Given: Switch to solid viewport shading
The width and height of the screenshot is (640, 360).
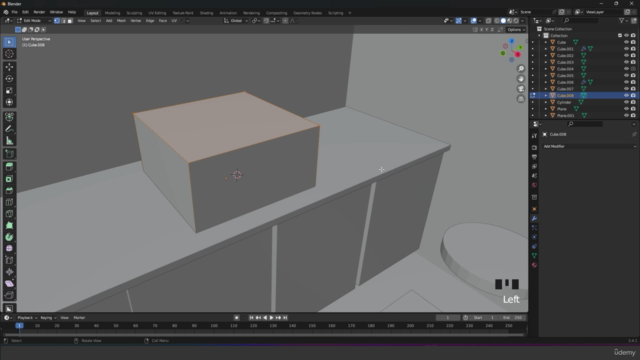Looking at the screenshot, I should [503, 21].
